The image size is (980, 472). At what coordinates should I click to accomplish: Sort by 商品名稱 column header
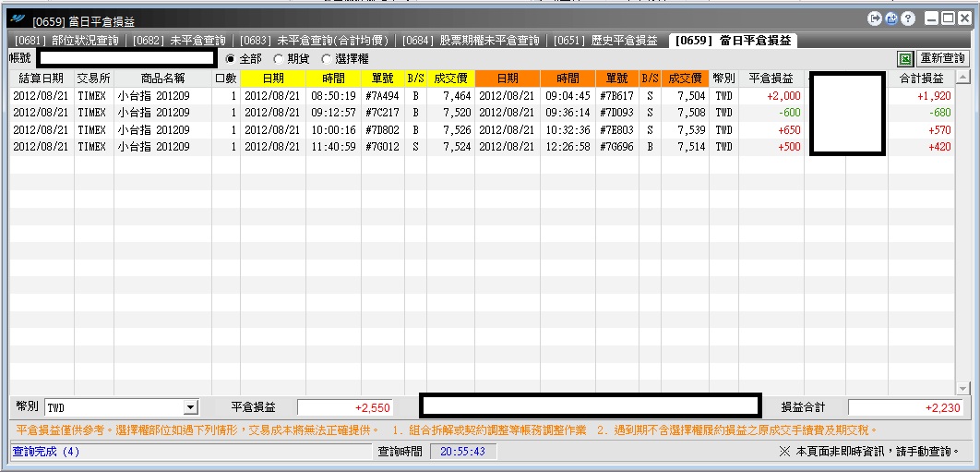pos(162,79)
